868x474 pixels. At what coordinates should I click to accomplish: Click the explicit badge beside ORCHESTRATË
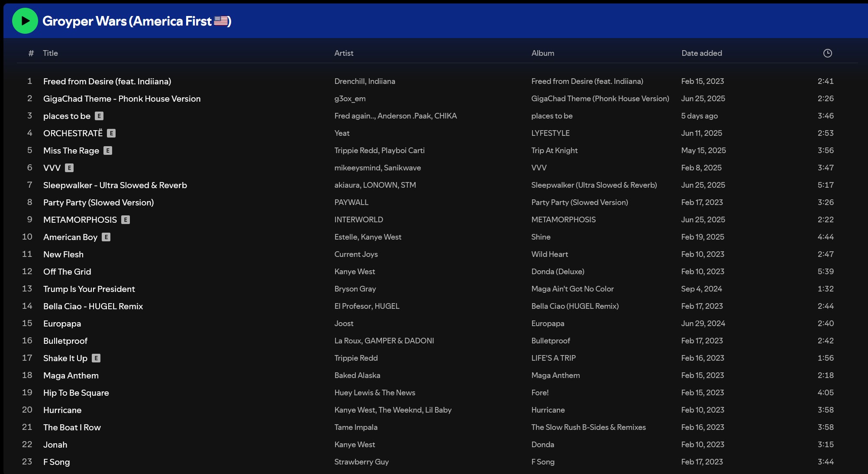click(x=111, y=133)
